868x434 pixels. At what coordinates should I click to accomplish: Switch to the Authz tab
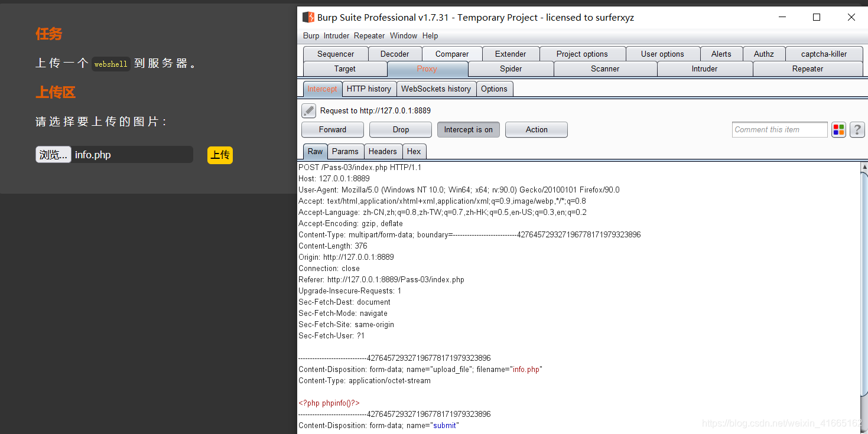coord(763,54)
